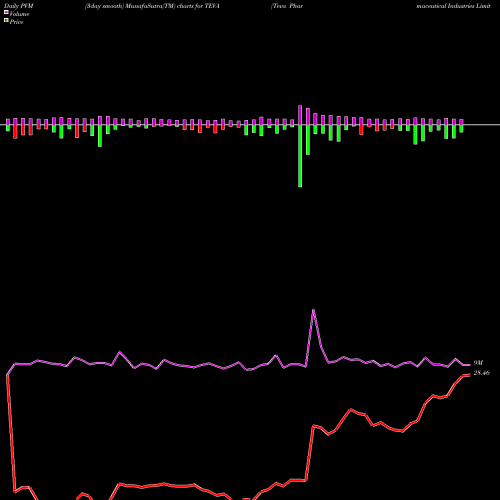
Task: Click the 28.46 price value label
Action: [x=481, y=373]
